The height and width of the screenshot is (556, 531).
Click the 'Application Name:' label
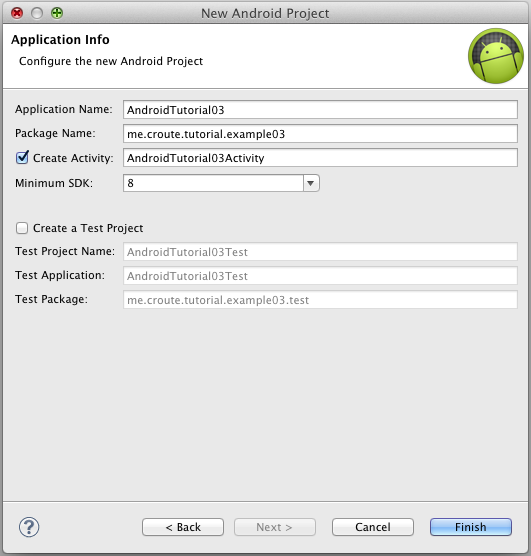64,109
